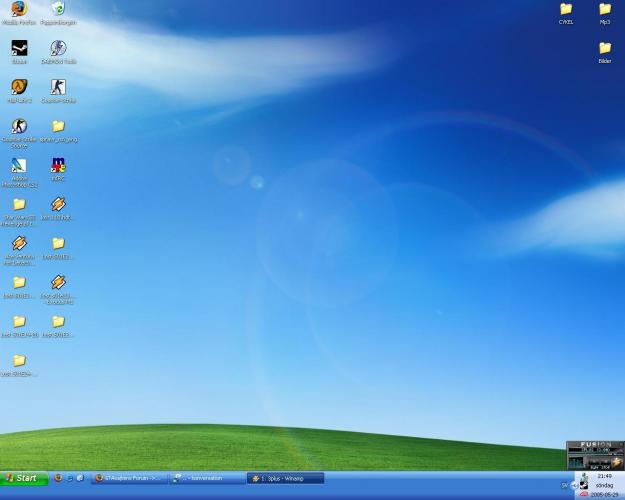Screen dimensions: 625x500
Task: Select the folder left of Mp3
Action: (566, 13)
